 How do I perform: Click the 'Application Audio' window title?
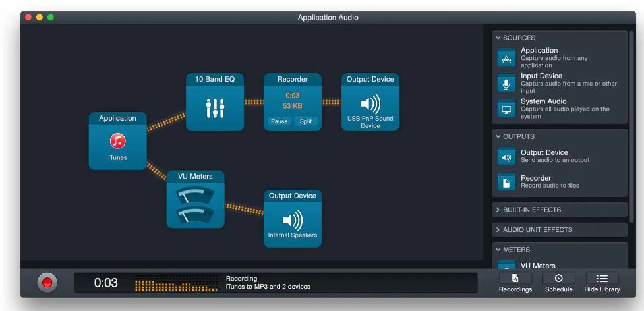328,18
